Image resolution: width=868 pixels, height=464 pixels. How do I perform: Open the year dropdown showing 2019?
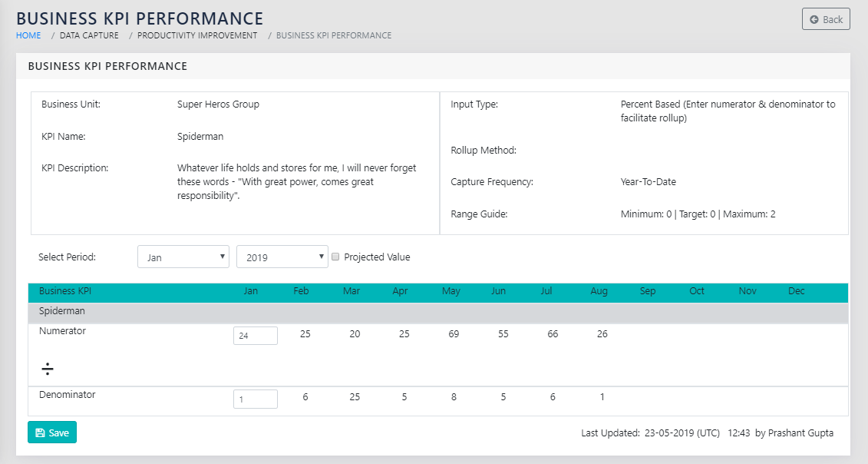(282, 257)
